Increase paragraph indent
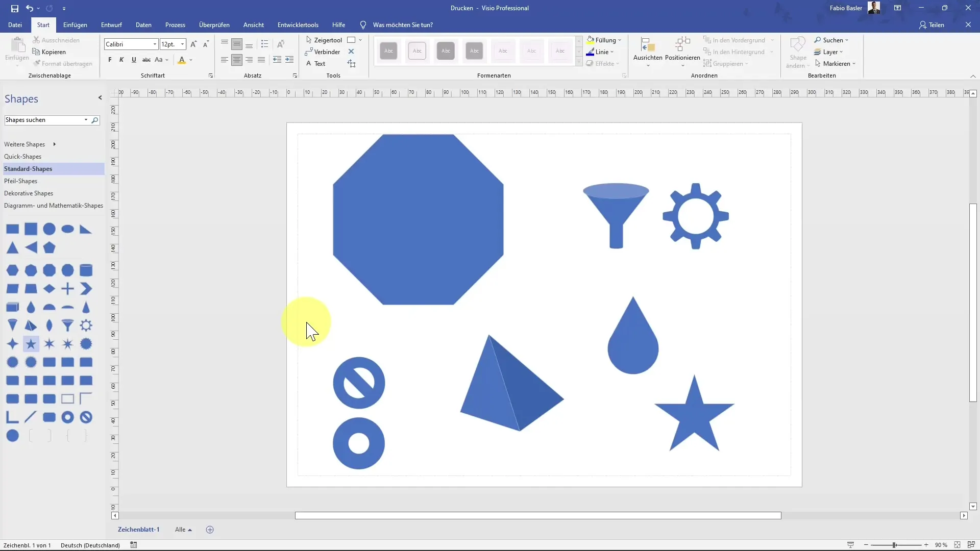The height and width of the screenshot is (551, 980). click(289, 60)
